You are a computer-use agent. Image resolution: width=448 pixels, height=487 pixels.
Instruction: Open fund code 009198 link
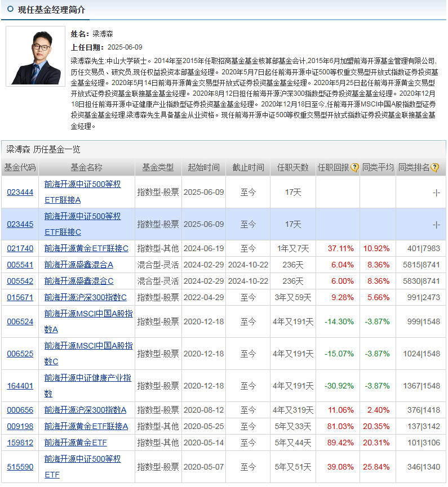tap(20, 426)
